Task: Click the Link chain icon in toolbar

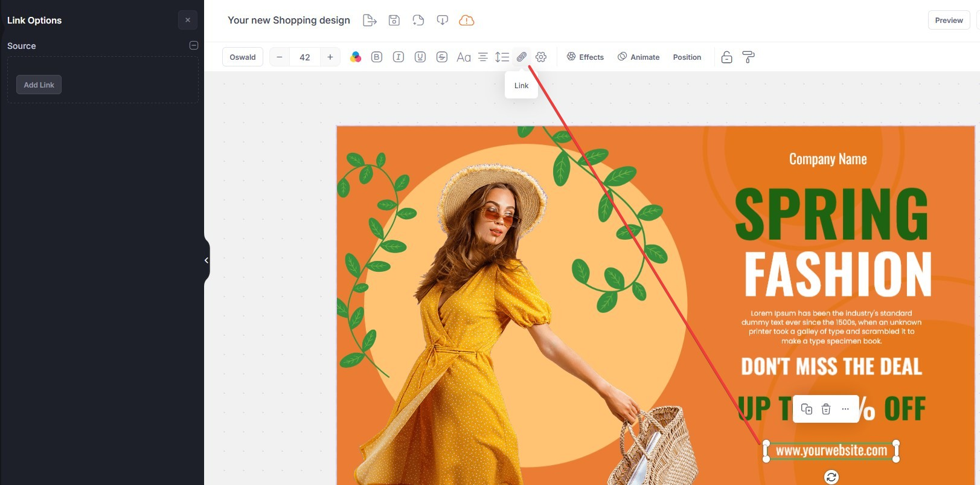Action: point(522,57)
